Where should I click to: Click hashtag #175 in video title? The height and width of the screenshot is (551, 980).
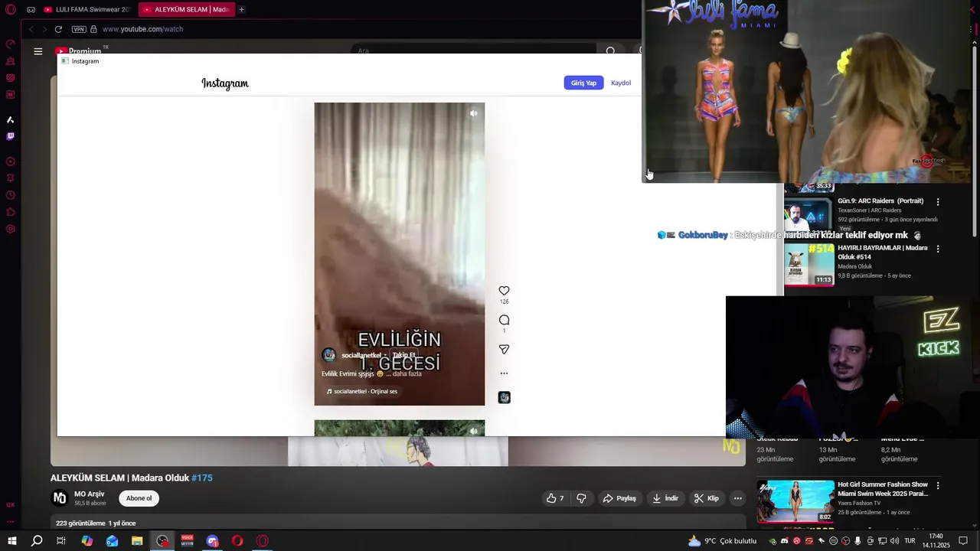coord(202,478)
